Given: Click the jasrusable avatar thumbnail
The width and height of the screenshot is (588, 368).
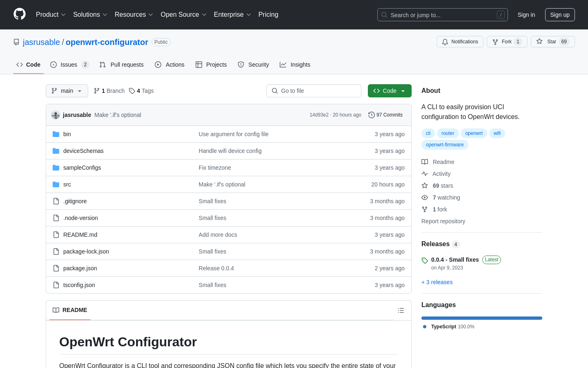Looking at the screenshot, I should pyautogui.click(x=56, y=115).
